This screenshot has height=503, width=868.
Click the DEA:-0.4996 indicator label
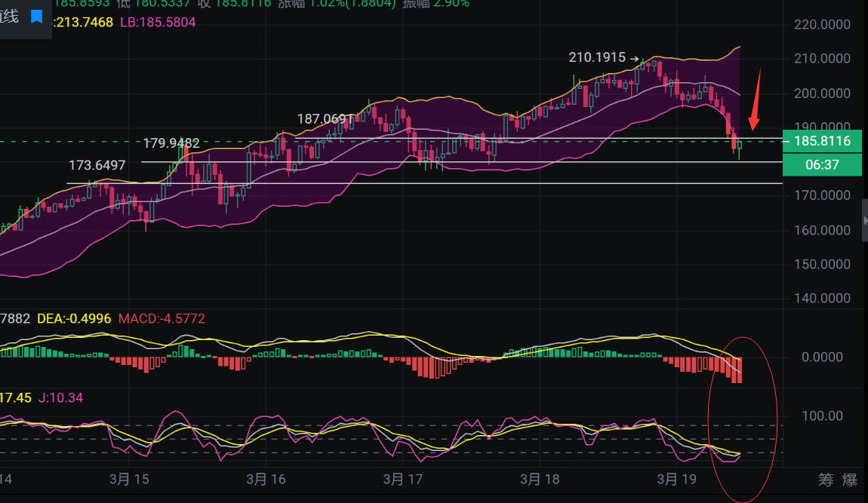pos(69,319)
